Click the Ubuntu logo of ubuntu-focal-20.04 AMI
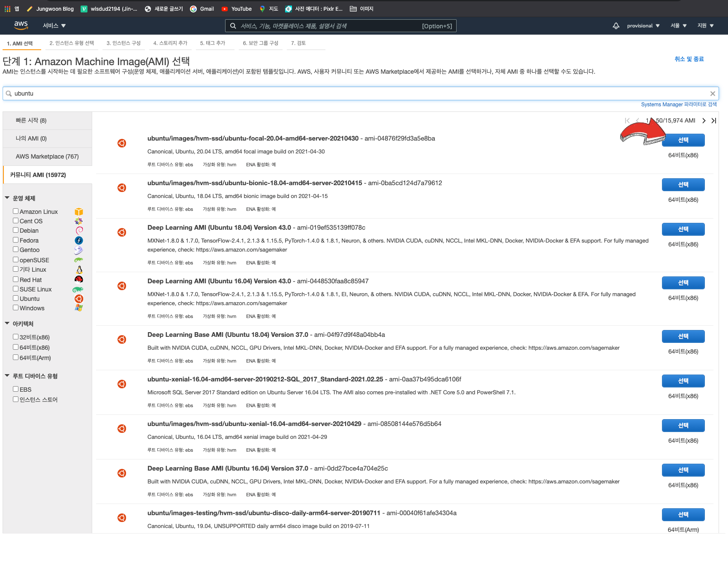The image size is (728, 561). [x=122, y=143]
